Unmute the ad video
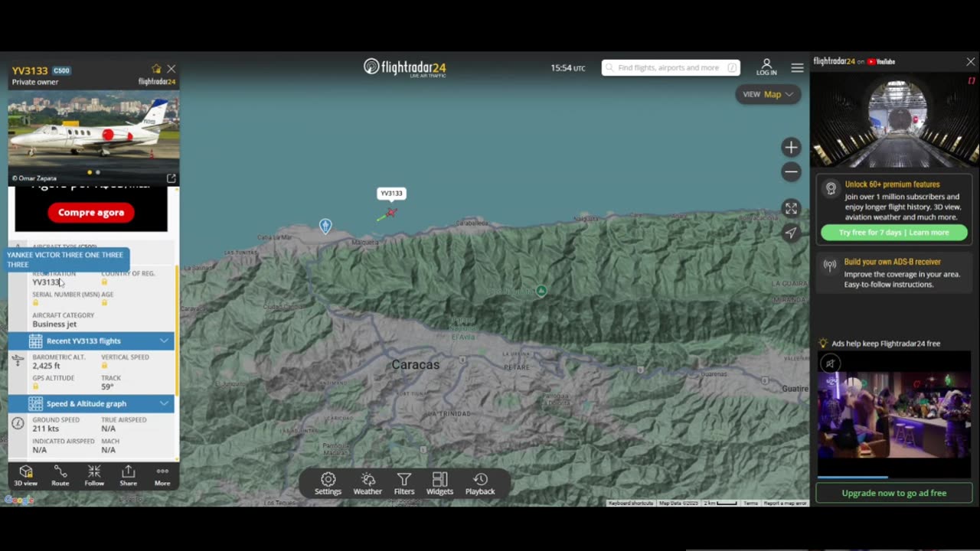 point(830,364)
